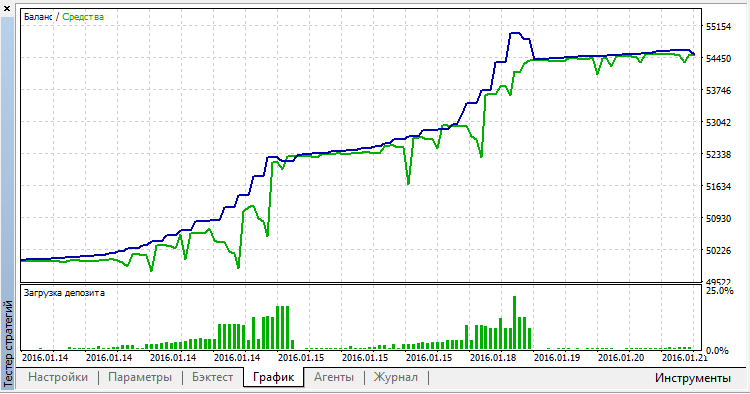Click the Тестер стратегий vertical title
The image size is (750, 394).
[8, 343]
